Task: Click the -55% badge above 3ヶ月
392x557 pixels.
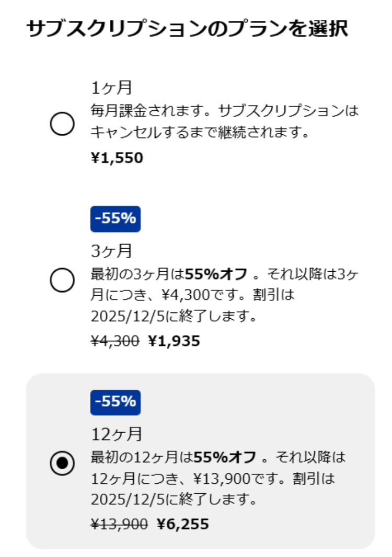Action: coord(115,218)
